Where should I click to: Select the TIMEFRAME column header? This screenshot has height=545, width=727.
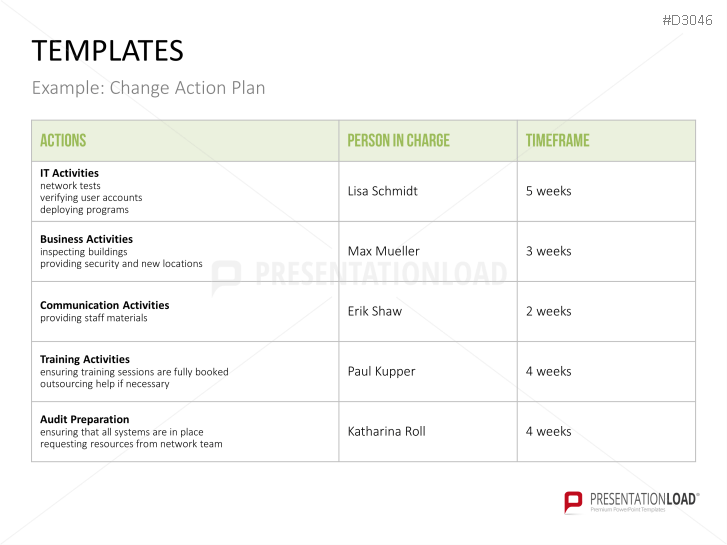click(558, 141)
